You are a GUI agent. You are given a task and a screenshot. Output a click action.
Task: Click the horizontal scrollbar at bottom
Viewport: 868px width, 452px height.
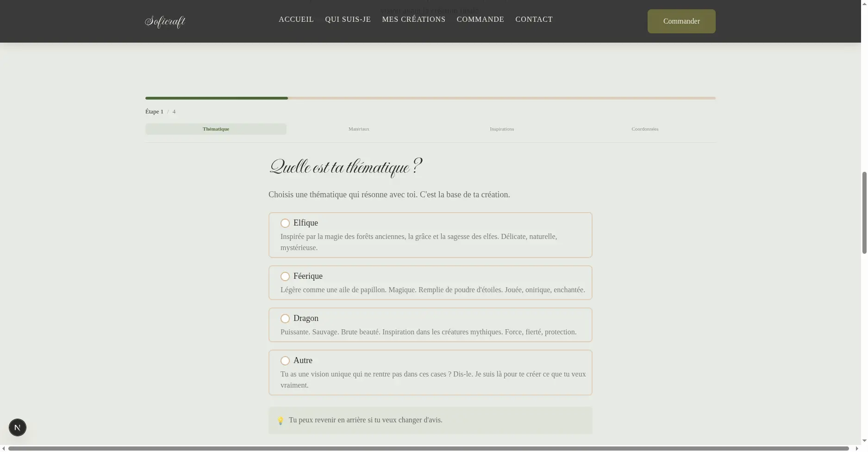428,448
